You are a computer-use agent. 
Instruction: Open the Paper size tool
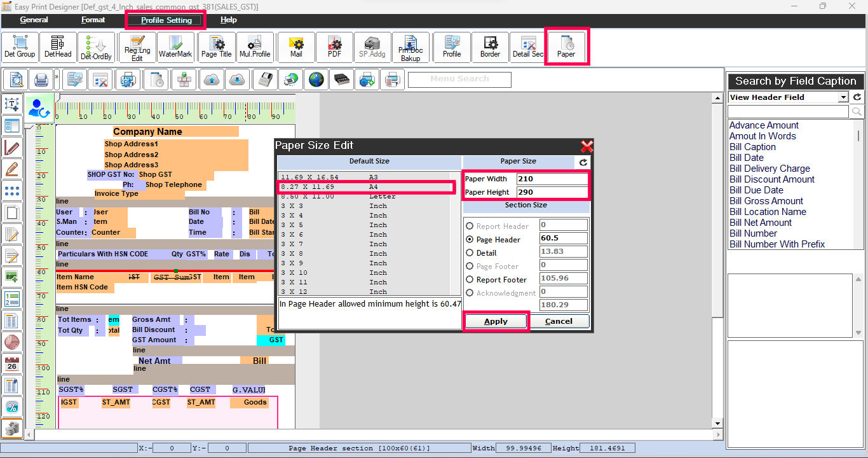pyautogui.click(x=566, y=47)
